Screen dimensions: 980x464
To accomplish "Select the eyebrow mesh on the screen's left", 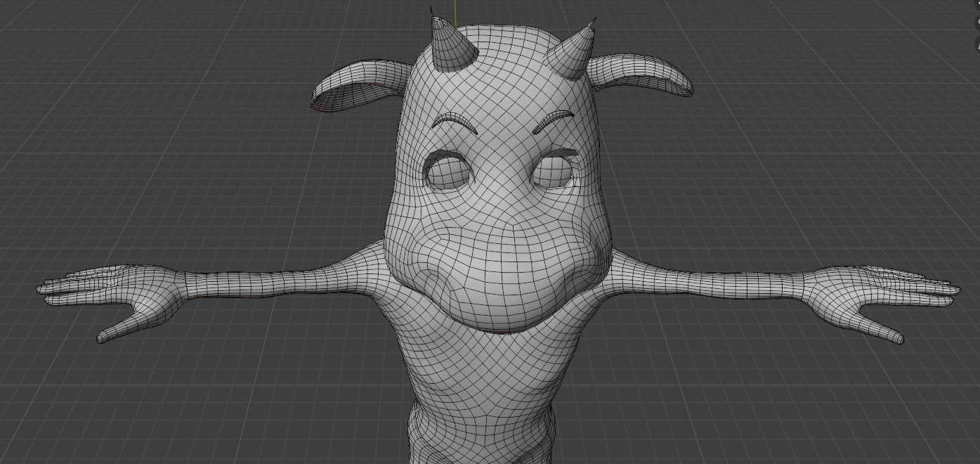I will (x=455, y=123).
